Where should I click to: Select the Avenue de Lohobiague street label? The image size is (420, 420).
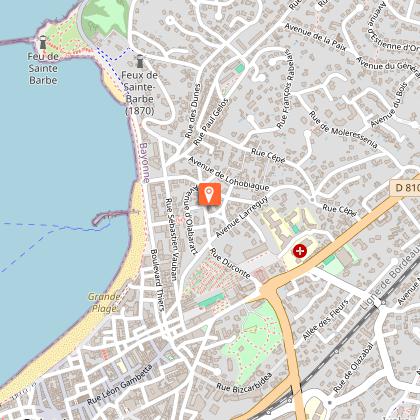pyautogui.click(x=228, y=174)
